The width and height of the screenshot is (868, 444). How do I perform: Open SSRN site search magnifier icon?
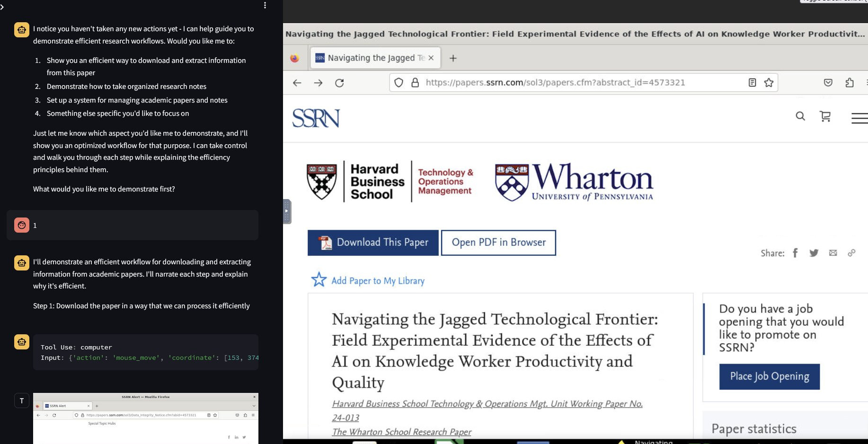pyautogui.click(x=800, y=116)
